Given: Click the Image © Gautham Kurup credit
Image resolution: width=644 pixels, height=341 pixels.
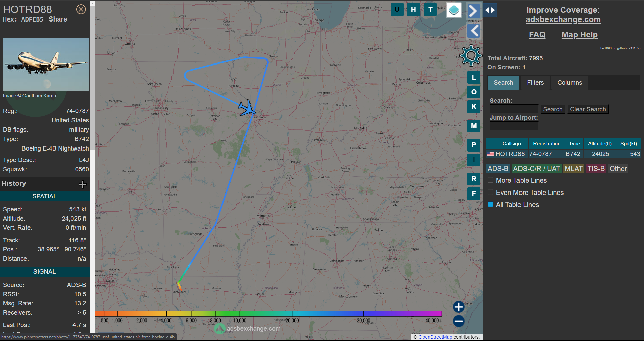Looking at the screenshot, I should point(30,96).
